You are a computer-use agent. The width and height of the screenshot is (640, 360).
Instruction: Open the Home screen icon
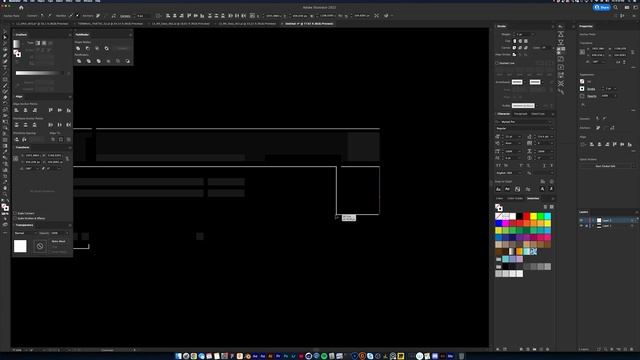tap(21, 7)
